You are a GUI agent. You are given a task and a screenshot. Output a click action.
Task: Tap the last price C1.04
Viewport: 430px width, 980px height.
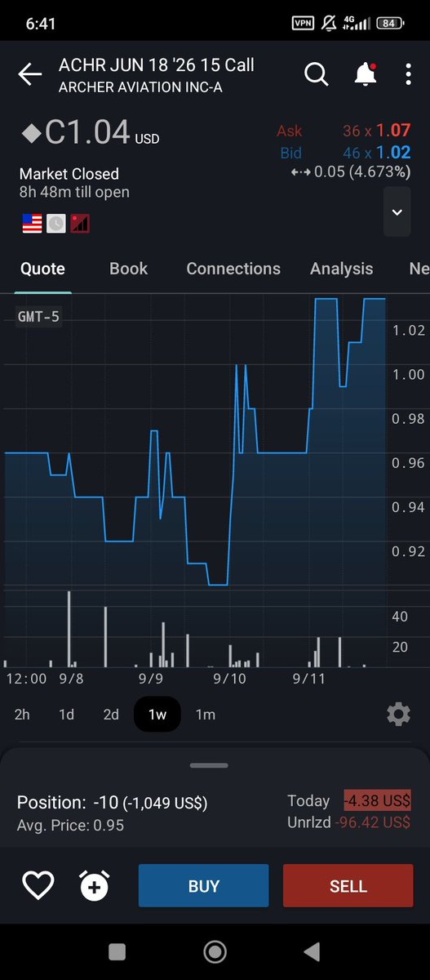[88, 134]
